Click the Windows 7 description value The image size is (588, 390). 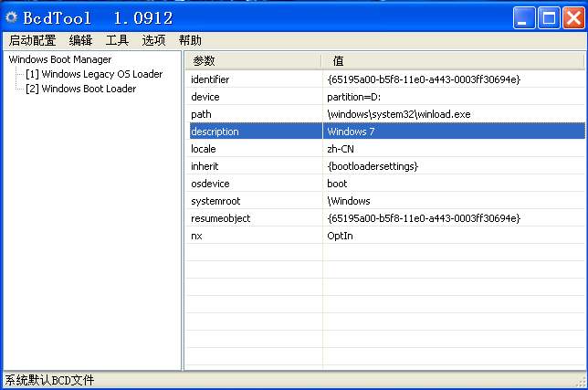pyautogui.click(x=351, y=132)
